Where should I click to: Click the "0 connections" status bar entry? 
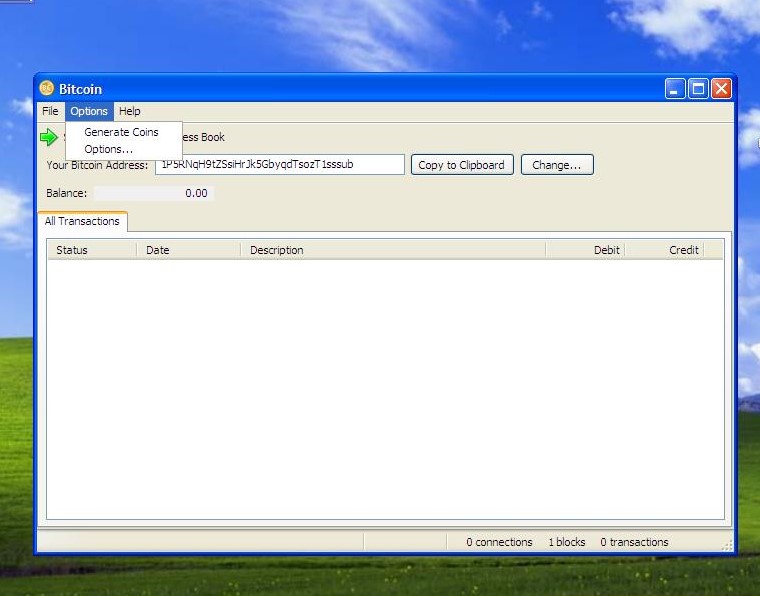point(499,542)
